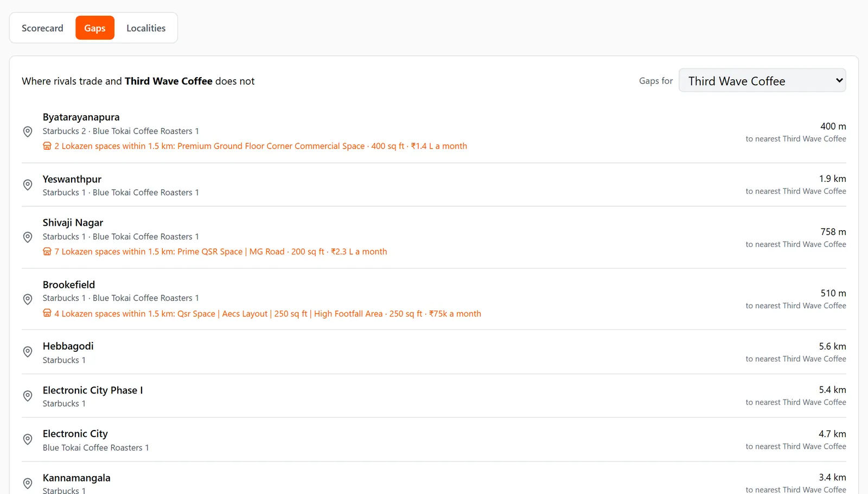Viewport: 868px width, 494px height.
Task: Click 'Blue Tokai Coffee Roasters 1' under Electronic City
Action: point(95,447)
